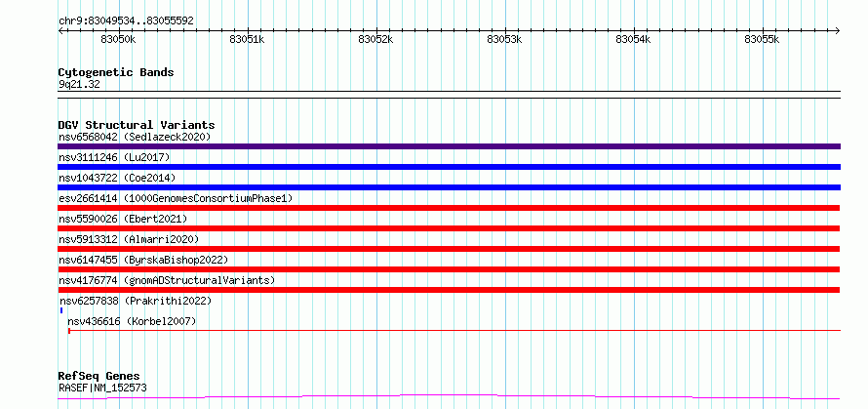Click the thin red nsv436616 variant line
This screenshot has height=409, width=868.
[454, 330]
